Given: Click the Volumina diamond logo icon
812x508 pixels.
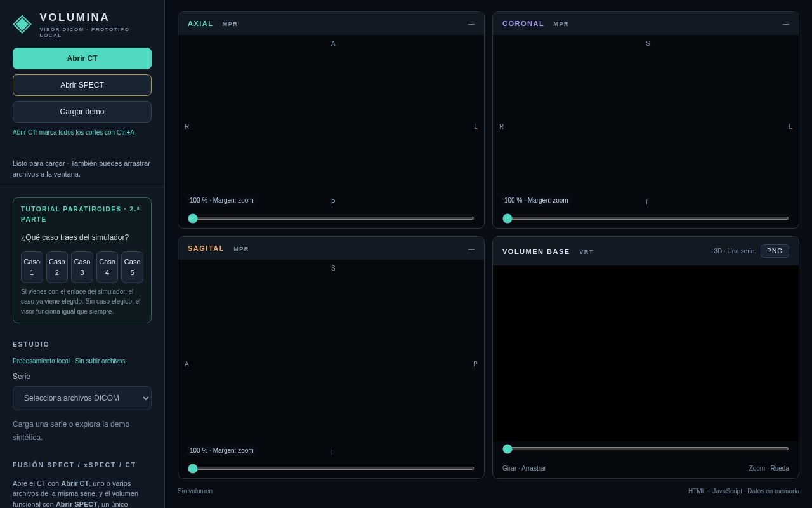Looking at the screenshot, I should pyautogui.click(x=22, y=24).
